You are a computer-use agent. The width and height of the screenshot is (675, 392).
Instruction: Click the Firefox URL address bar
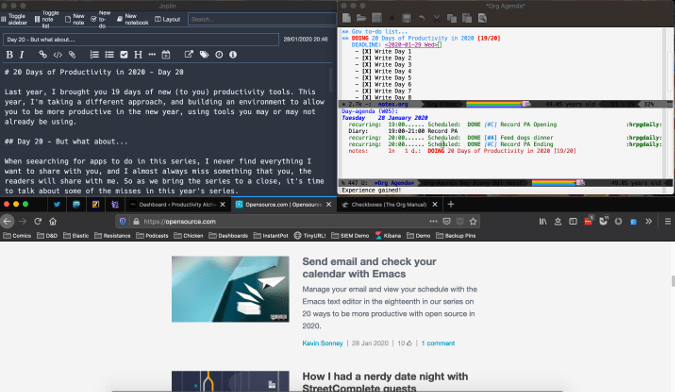[x=284, y=221]
